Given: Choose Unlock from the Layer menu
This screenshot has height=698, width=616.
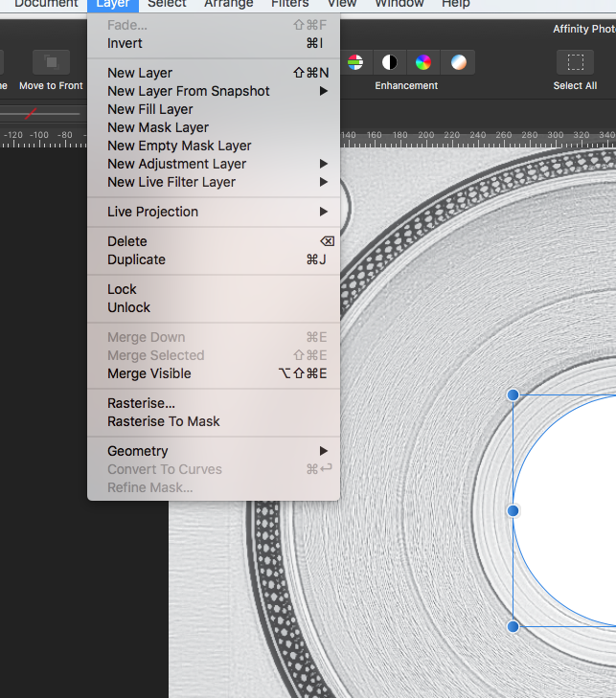Looking at the screenshot, I should click(214, 307).
